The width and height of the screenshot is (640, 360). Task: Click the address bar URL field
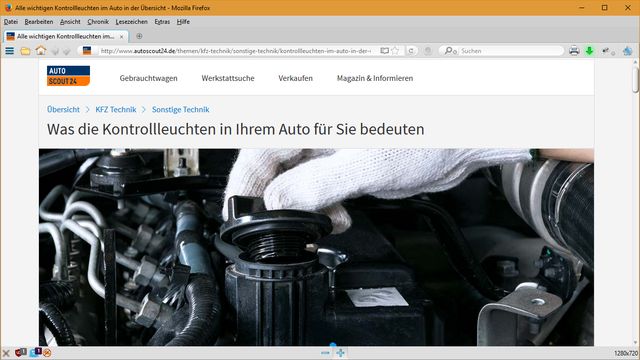(x=236, y=51)
